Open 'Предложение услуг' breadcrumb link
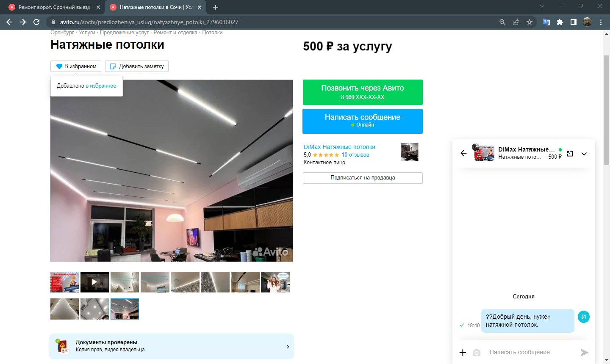This screenshot has height=364, width=610. pos(124,33)
